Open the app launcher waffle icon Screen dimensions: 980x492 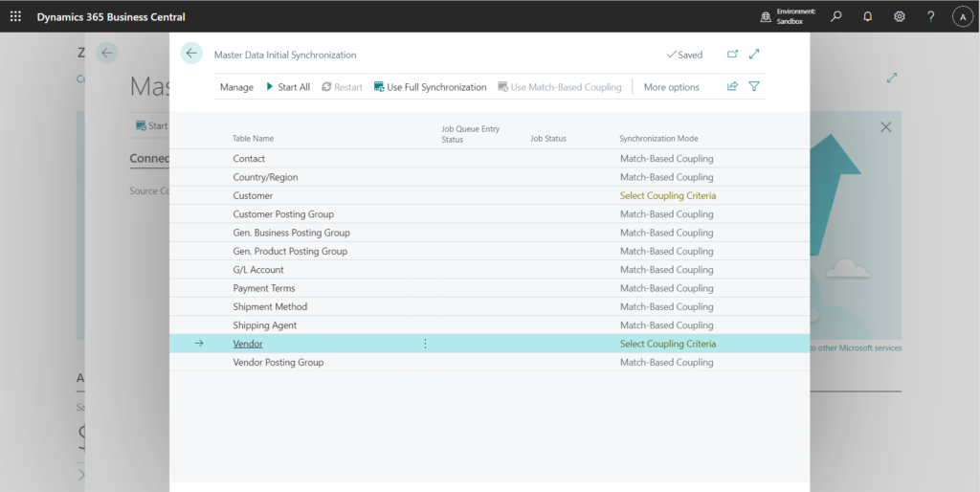15,17
